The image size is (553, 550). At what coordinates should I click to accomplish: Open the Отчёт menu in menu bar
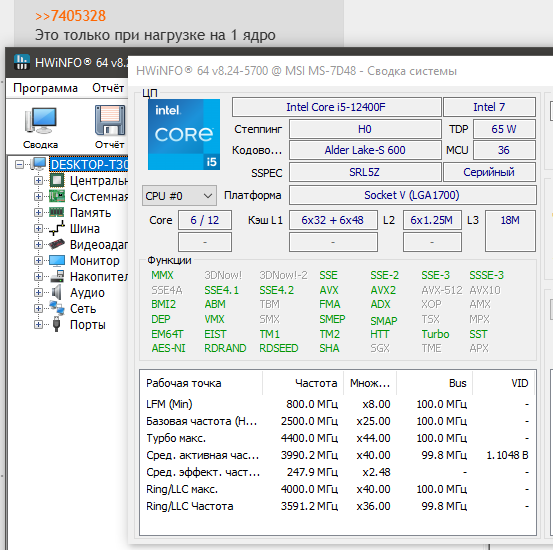108,88
